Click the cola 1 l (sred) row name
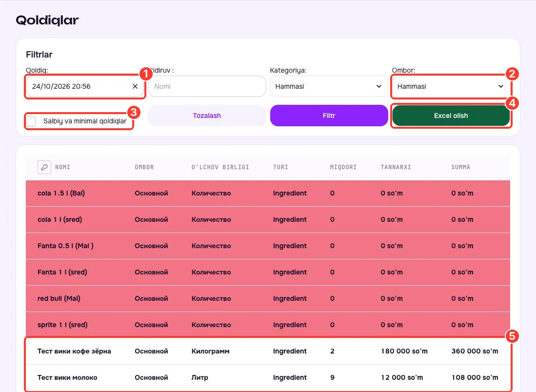536x392 pixels. point(60,219)
